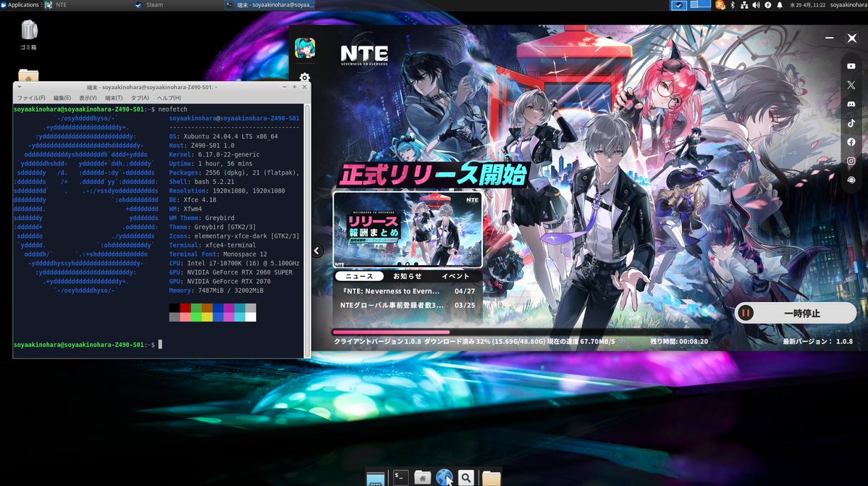Launch web browser globe in dock
The width and height of the screenshot is (868, 486).
[x=444, y=477]
